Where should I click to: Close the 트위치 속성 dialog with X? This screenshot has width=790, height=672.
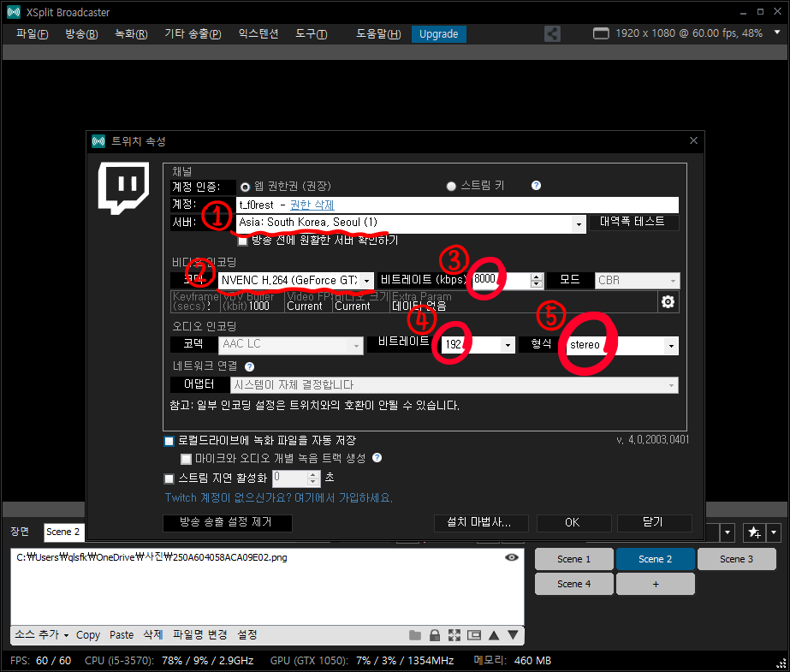[693, 140]
